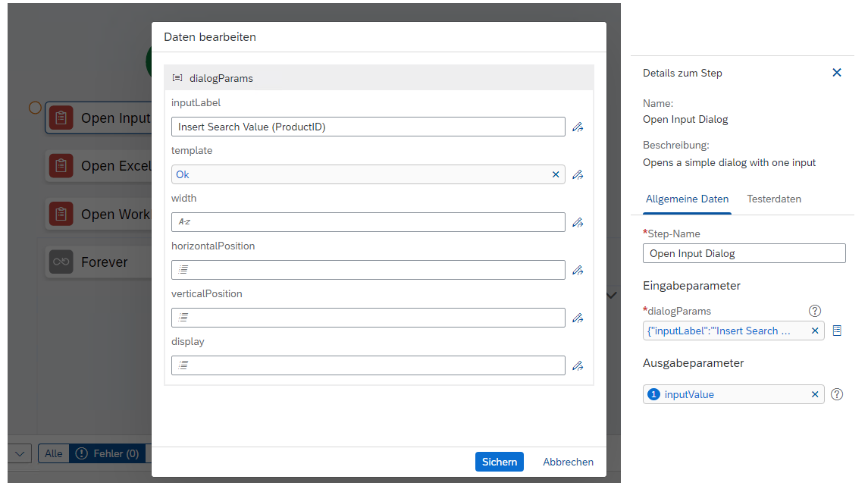Screen dimensions: 868x489
Task: Open help for dialogParams parameter
Action: pos(815,311)
